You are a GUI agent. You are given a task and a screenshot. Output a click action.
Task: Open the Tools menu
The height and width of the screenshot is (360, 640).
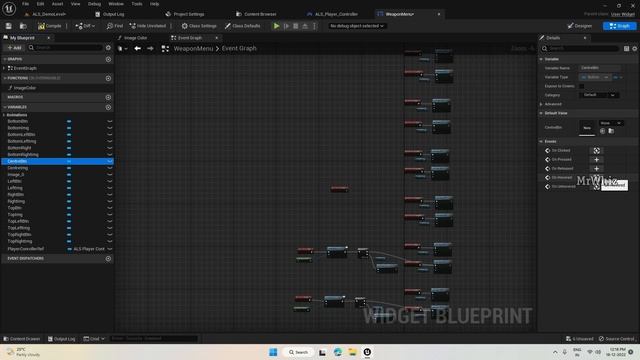coord(137,4)
